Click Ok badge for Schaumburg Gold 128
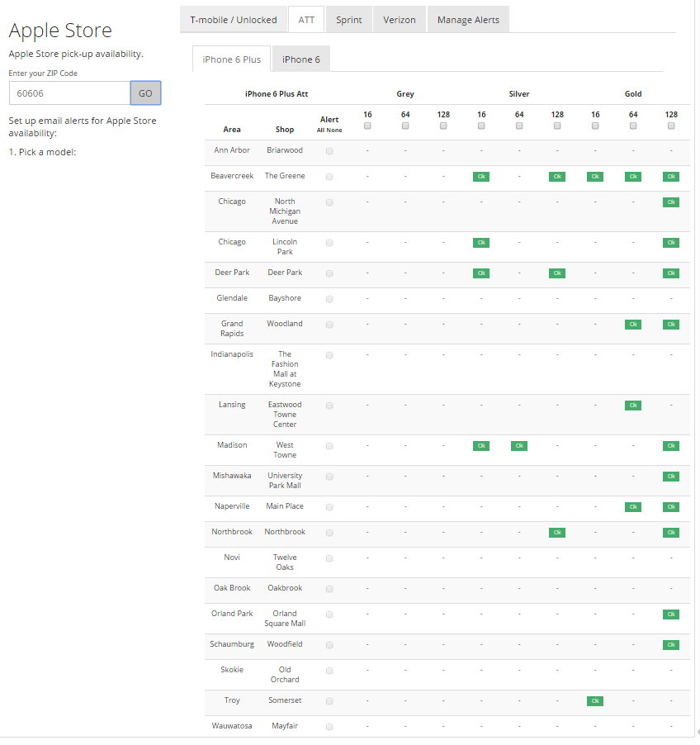This screenshot has width=700, height=745. click(671, 645)
